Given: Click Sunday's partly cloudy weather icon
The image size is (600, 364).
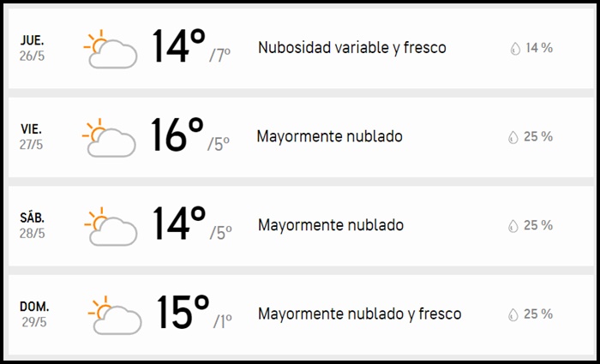Looking at the screenshot, I should 114,315.
